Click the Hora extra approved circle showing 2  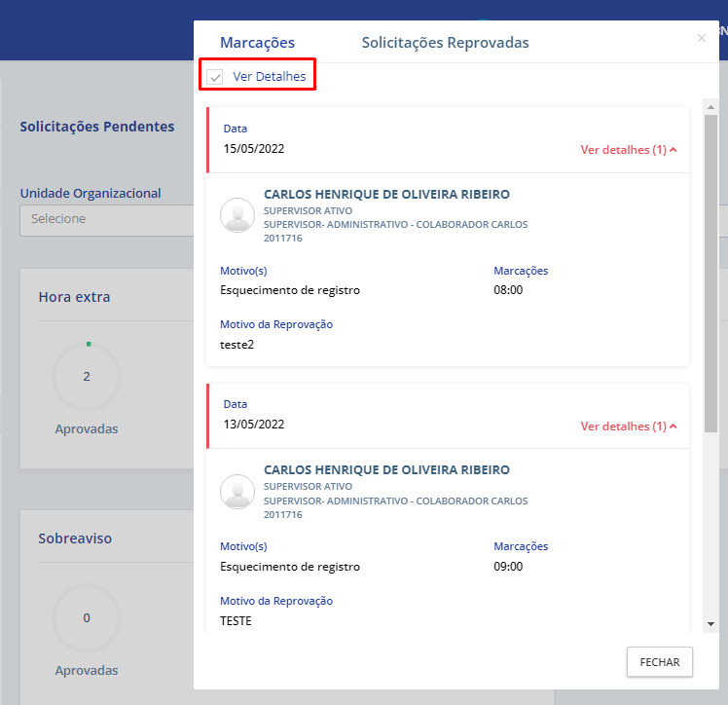(87, 377)
